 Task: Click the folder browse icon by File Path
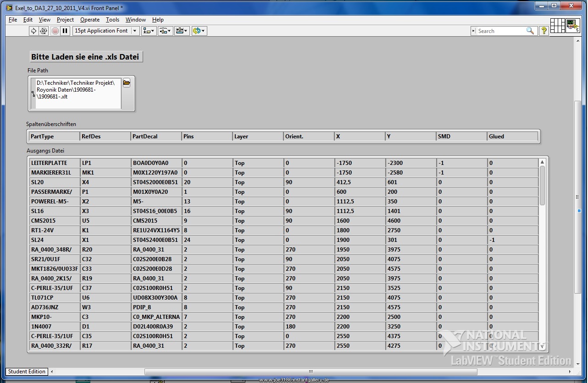coord(127,83)
